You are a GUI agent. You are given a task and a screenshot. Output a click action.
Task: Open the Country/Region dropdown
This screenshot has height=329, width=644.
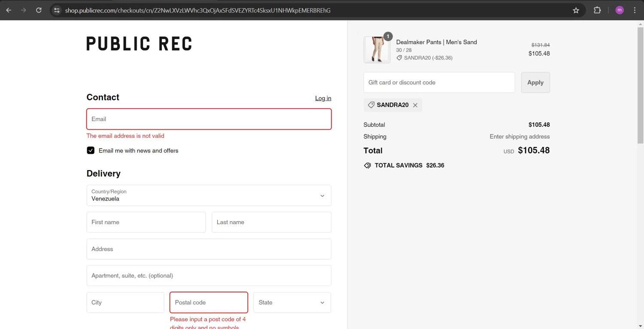click(x=209, y=195)
